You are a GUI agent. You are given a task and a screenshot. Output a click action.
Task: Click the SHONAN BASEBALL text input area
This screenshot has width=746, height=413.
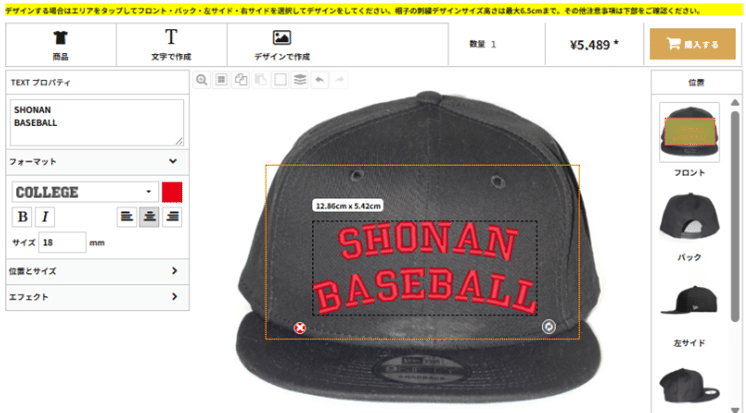97,122
